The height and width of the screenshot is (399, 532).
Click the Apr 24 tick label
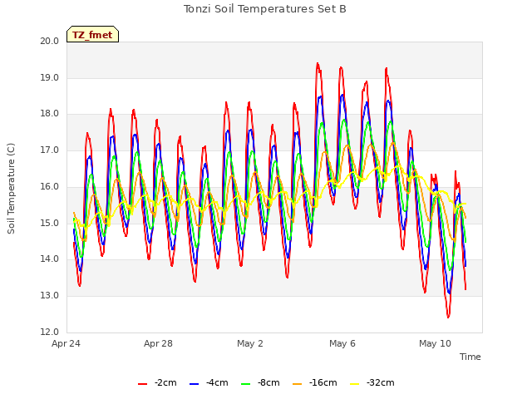tap(66, 343)
